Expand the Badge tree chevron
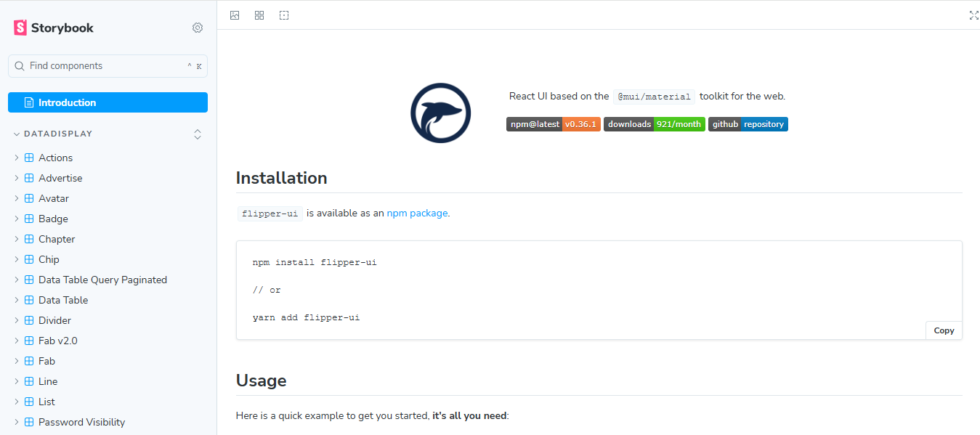This screenshot has width=980, height=435. pos(16,219)
